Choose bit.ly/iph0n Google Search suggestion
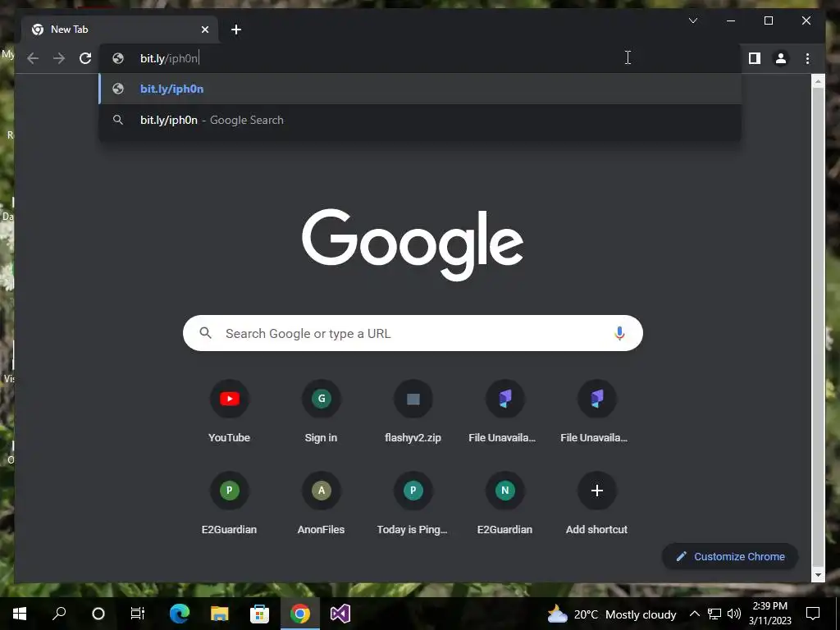 click(421, 120)
